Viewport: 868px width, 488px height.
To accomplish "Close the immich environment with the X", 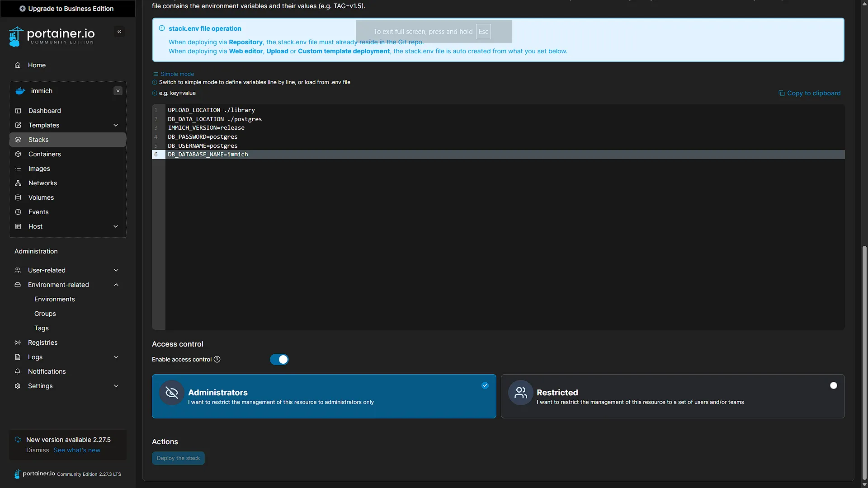I will click(x=118, y=91).
